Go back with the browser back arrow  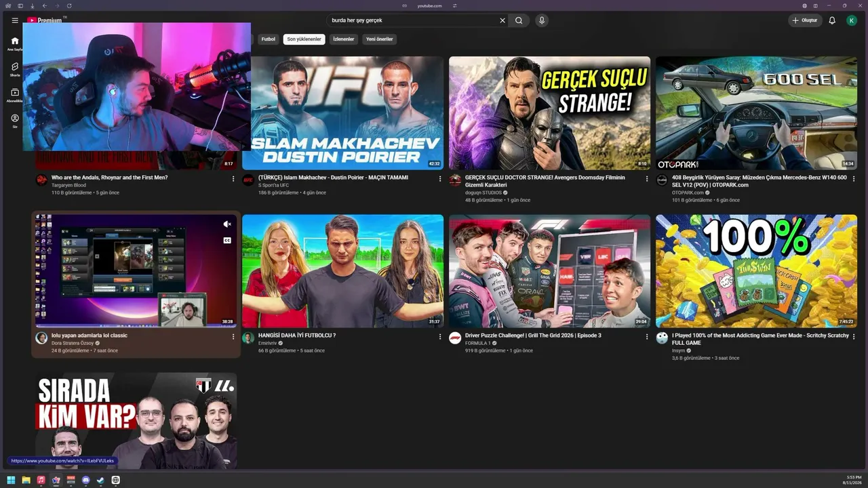click(45, 5)
